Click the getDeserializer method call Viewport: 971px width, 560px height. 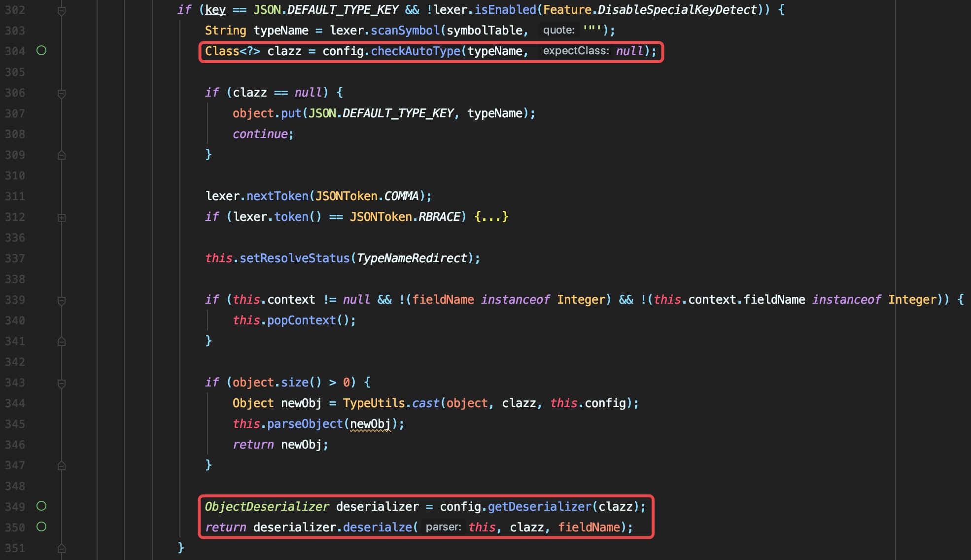(x=540, y=507)
